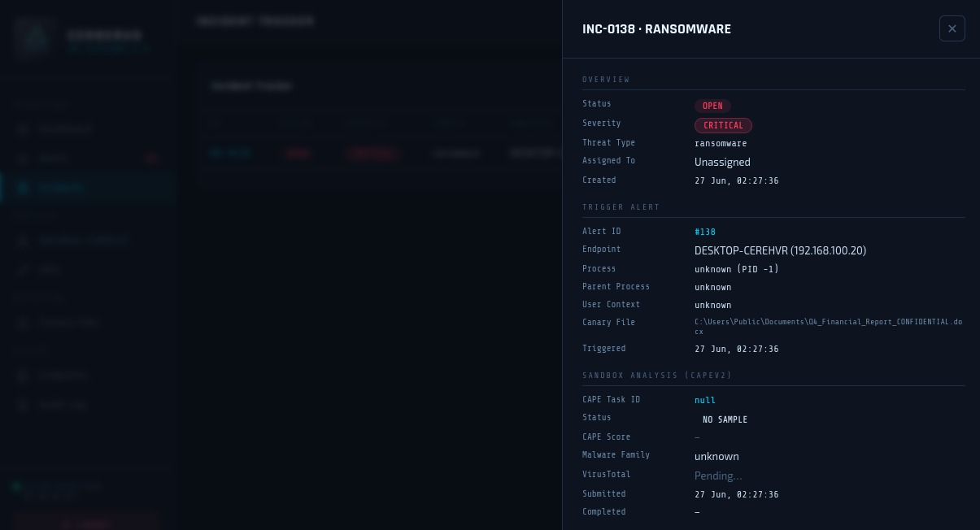Click the Overview section header

(606, 80)
